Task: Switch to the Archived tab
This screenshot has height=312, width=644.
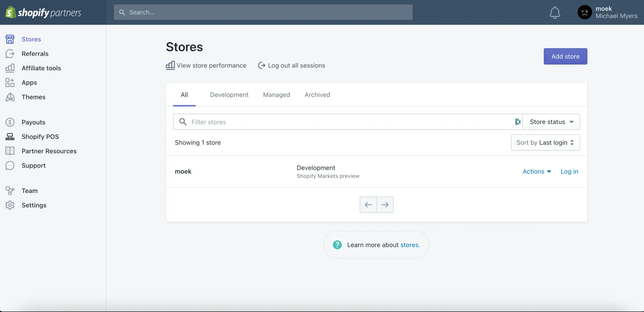Action: (x=317, y=95)
